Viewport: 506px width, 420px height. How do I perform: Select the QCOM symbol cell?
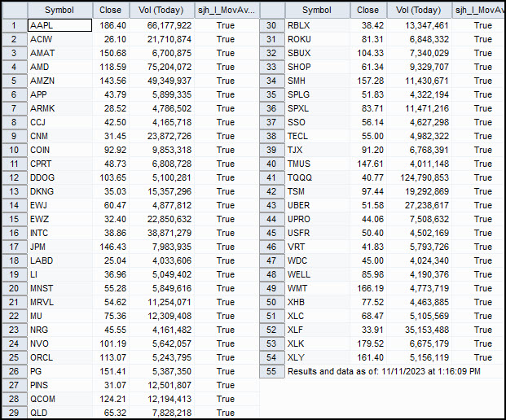60,399
